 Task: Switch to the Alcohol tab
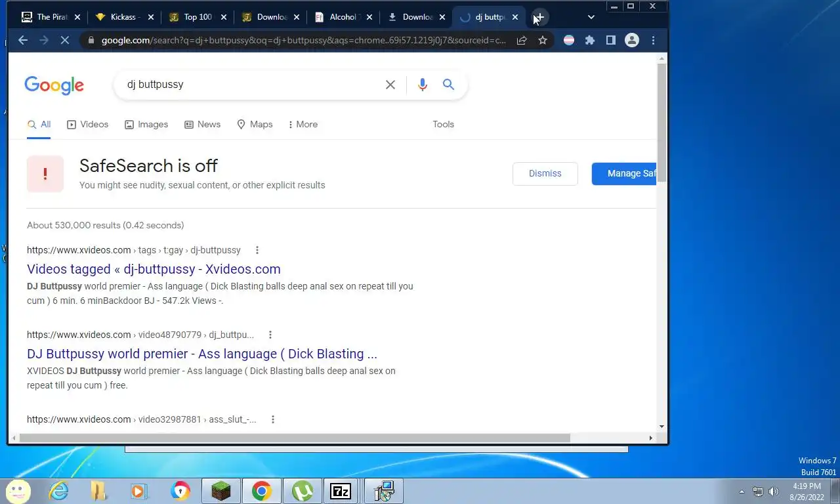(x=343, y=17)
